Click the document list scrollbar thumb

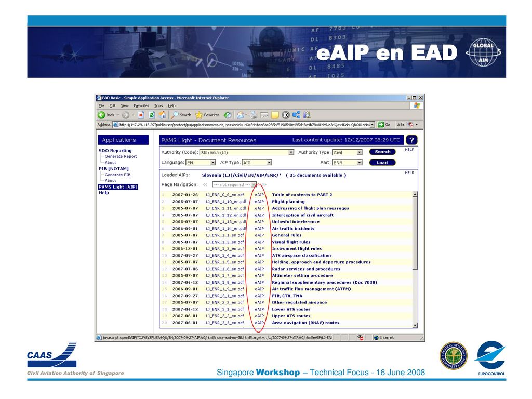(x=415, y=233)
